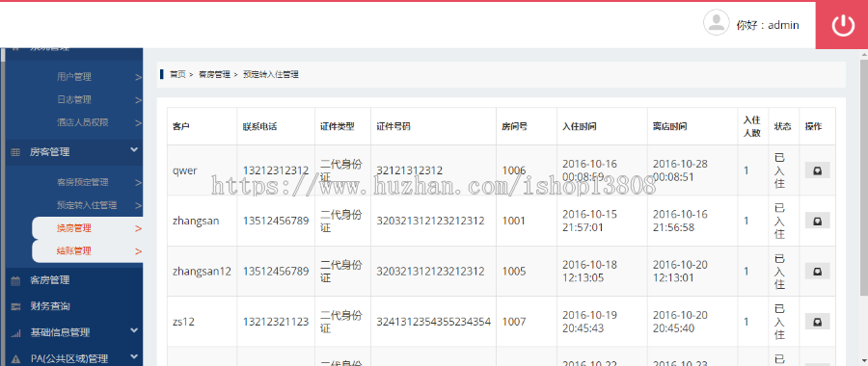Click the 证件号码 column header

point(393,126)
